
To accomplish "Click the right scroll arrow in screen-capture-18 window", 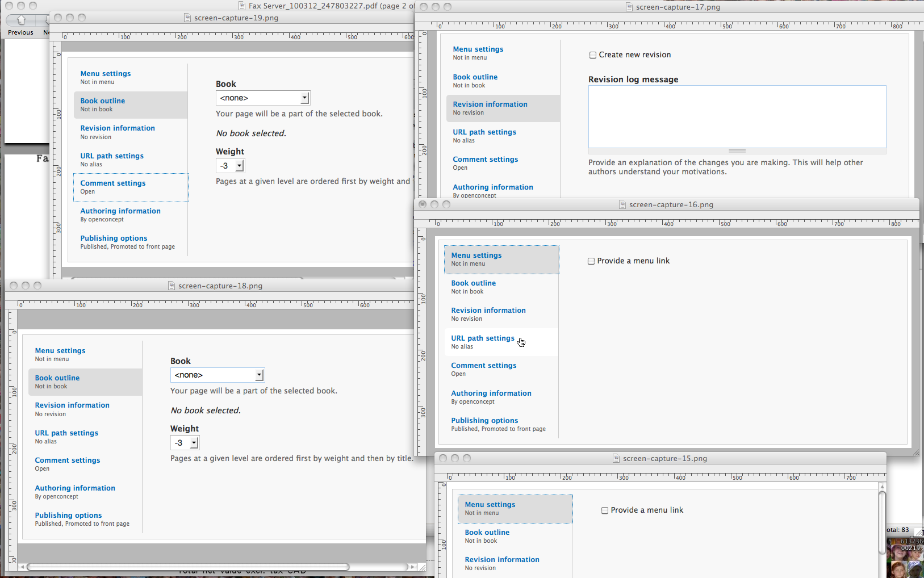I will (x=412, y=567).
